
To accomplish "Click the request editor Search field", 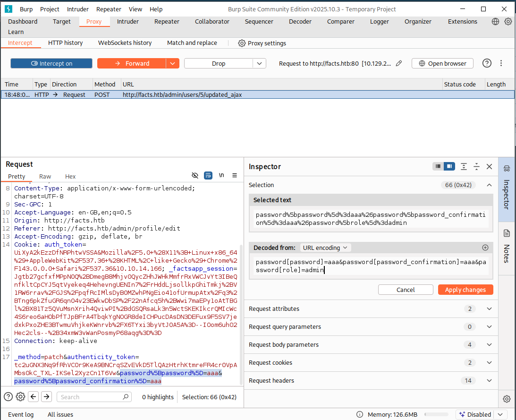I will (94, 397).
